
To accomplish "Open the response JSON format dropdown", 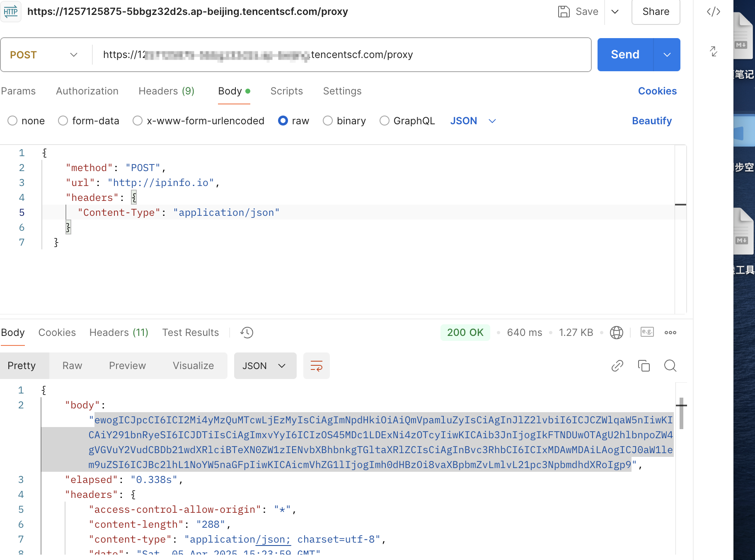I will click(x=265, y=366).
